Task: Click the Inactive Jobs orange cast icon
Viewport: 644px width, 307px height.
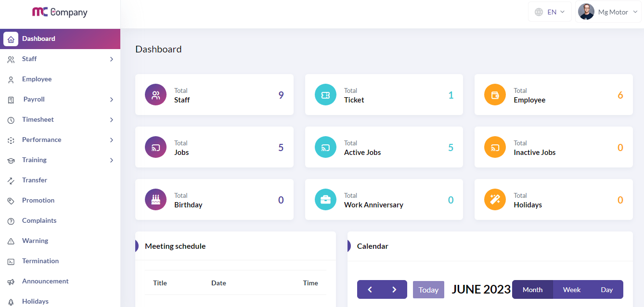Action: pyautogui.click(x=495, y=147)
